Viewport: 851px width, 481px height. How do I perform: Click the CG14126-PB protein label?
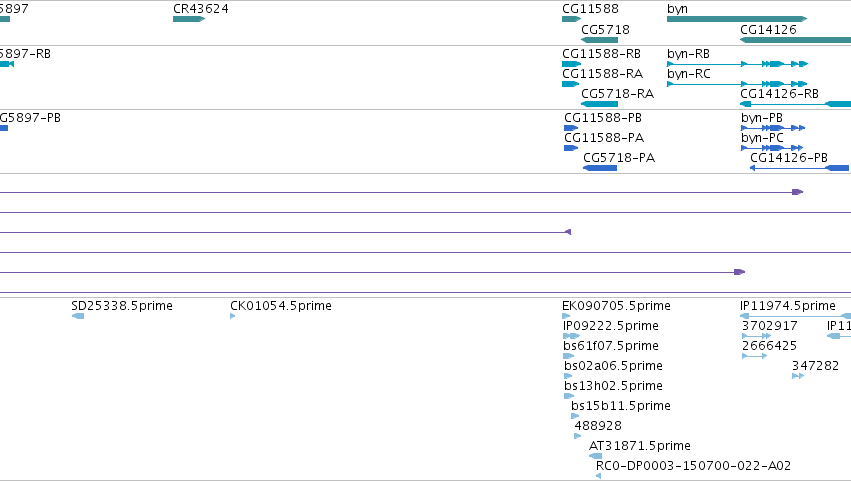click(x=789, y=158)
